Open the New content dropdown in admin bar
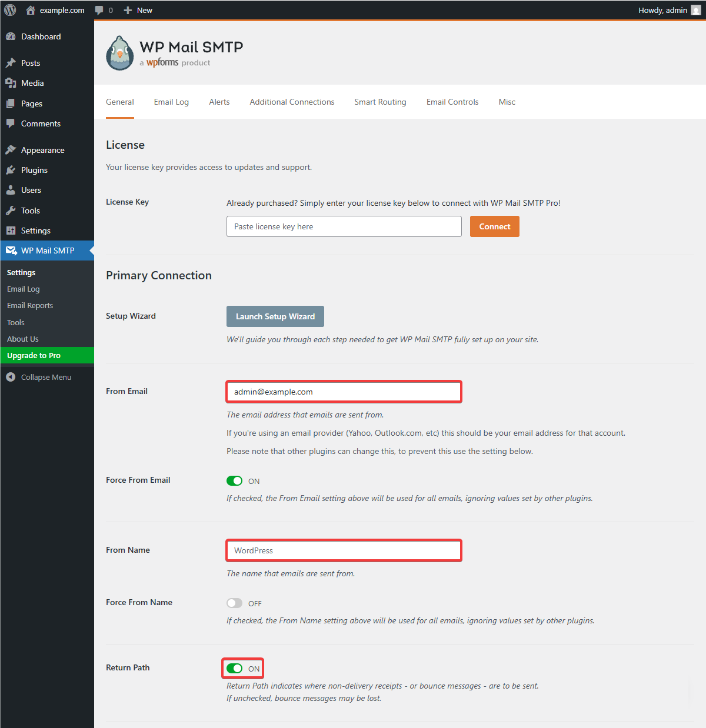Viewport: 706px width, 728px height. tap(138, 10)
